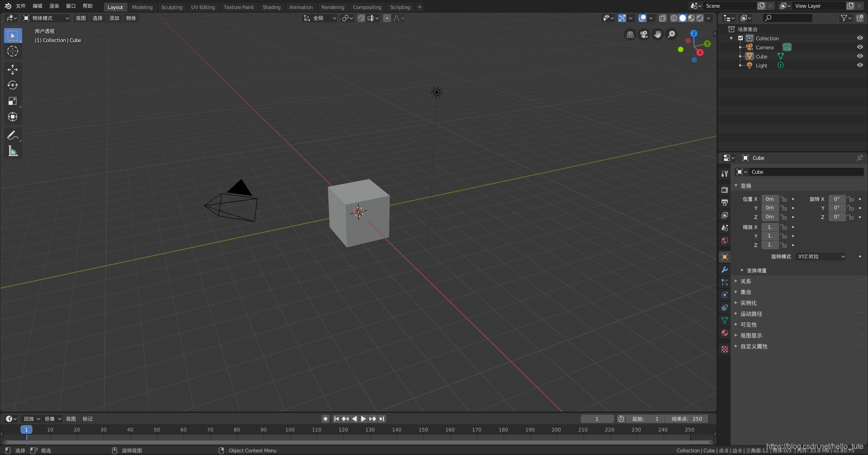
Task: Open the Scene properties tab
Action: click(725, 227)
